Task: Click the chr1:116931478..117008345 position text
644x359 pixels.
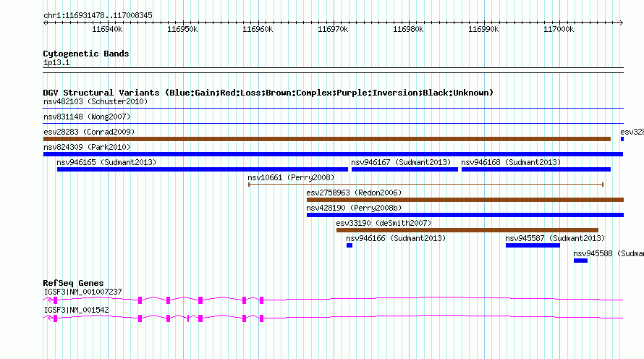Action: (98, 15)
